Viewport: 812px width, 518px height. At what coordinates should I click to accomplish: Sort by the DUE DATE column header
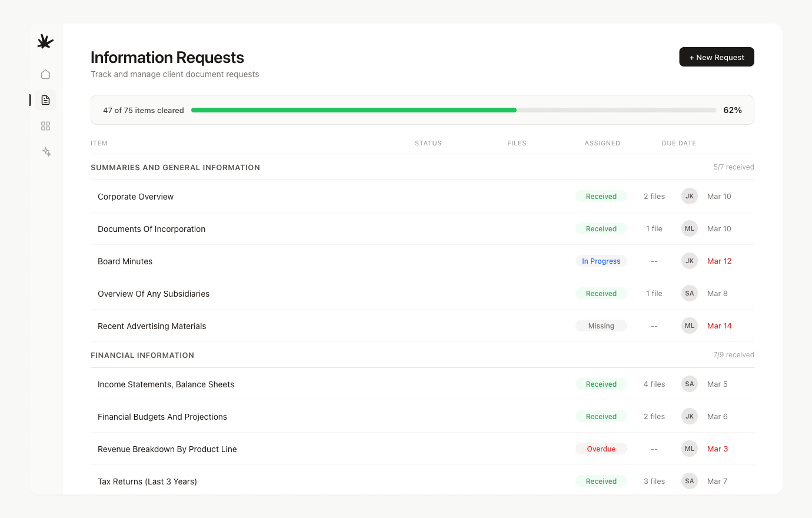[678, 143]
